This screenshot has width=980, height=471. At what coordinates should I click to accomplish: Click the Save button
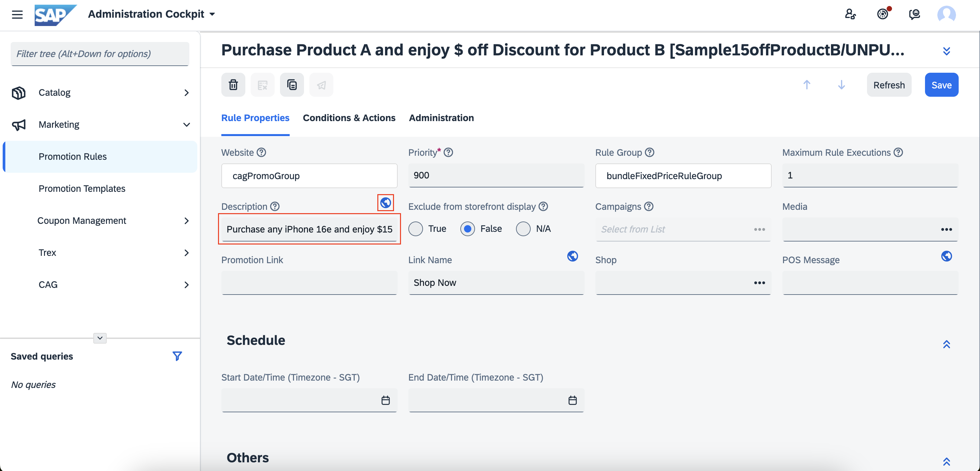click(x=941, y=84)
